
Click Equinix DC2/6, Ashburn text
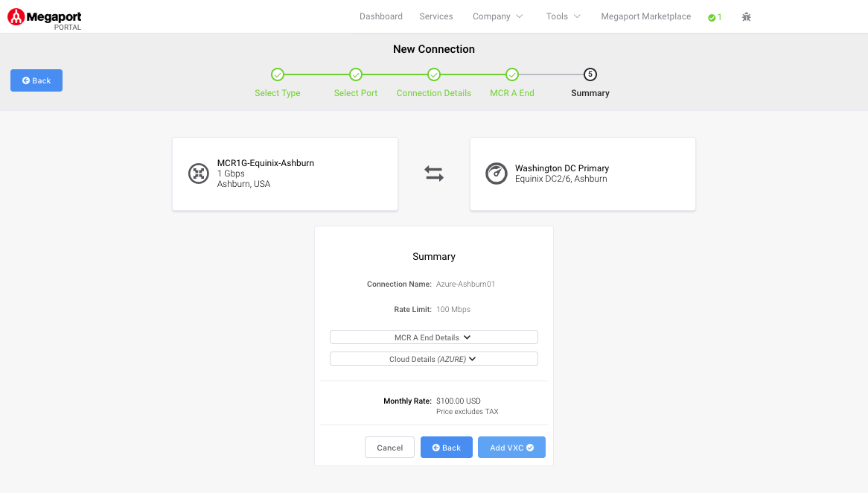click(x=561, y=179)
